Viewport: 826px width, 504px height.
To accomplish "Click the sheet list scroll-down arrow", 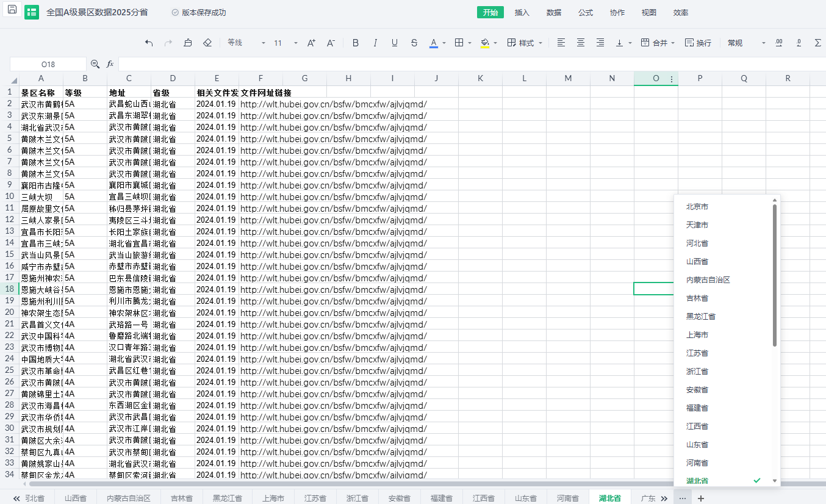I will (x=775, y=481).
